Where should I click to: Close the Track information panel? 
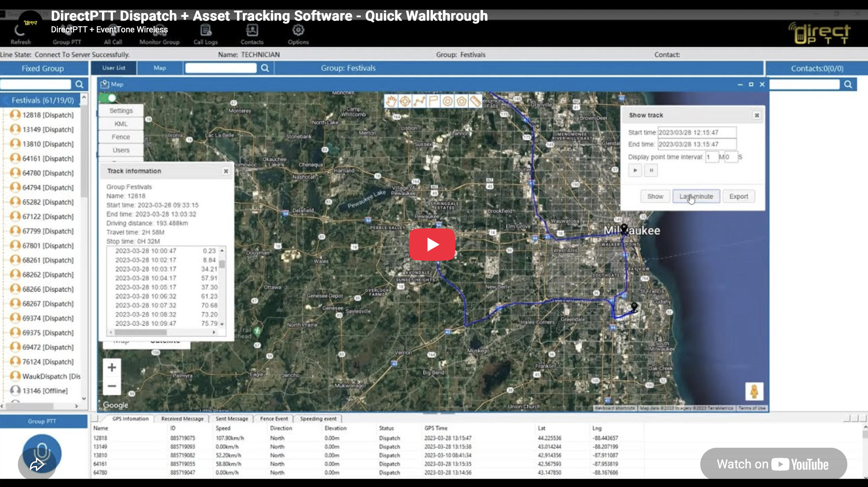(226, 171)
